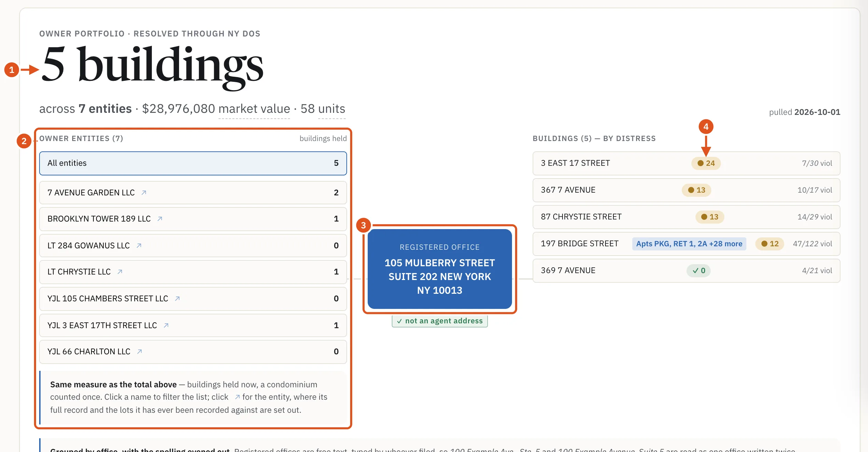This screenshot has height=452, width=868.
Task: Click the '47/122 viol' count on Bridge Street
Action: (812, 244)
